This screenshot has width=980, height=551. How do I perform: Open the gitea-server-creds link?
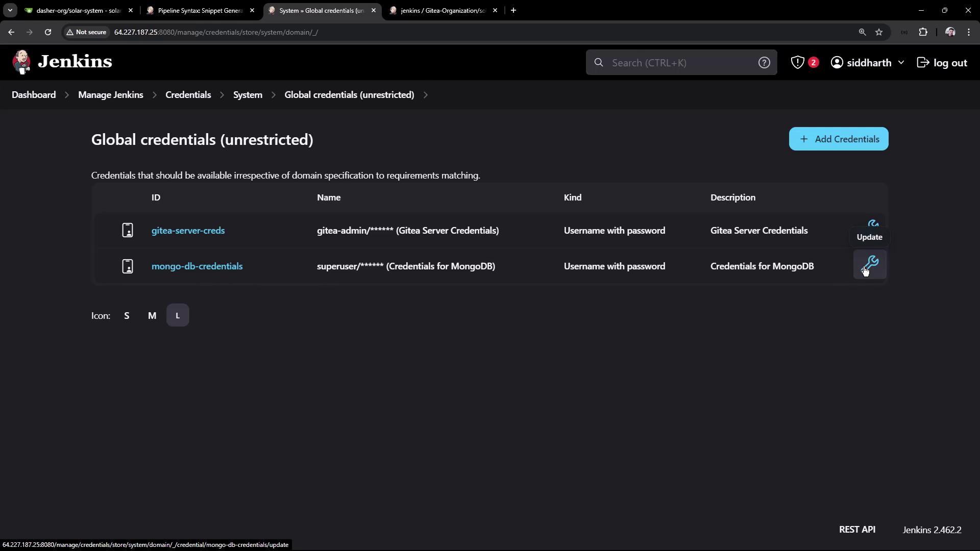tap(188, 230)
